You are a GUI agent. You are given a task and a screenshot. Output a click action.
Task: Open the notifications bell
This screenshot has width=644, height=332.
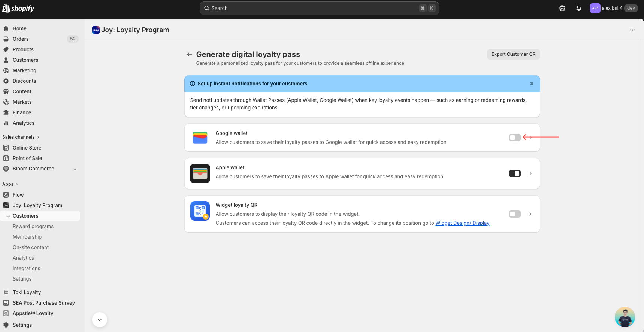[578, 8]
